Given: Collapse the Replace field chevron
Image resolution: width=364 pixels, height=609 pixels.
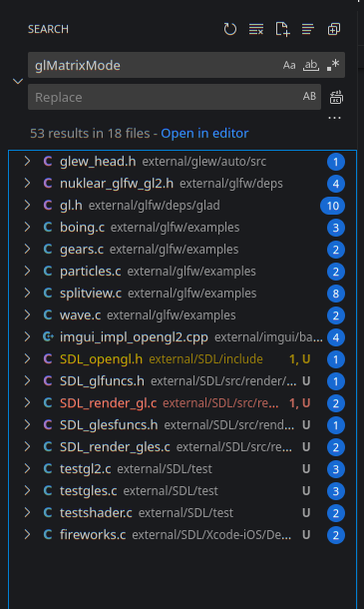Looking at the screenshot, I should click(x=18, y=81).
